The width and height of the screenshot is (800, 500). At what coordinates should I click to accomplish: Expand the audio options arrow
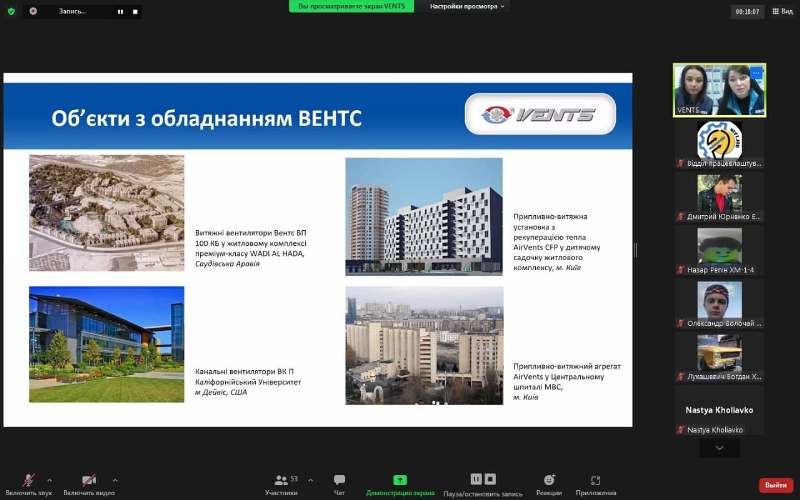click(x=49, y=480)
